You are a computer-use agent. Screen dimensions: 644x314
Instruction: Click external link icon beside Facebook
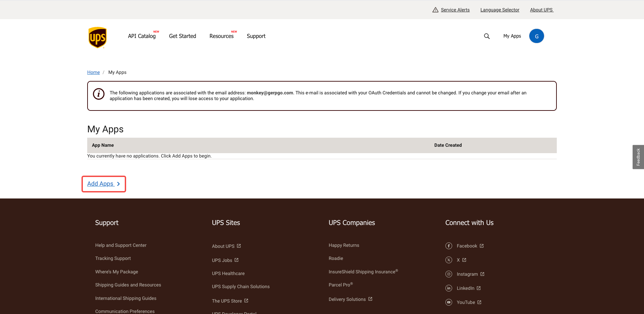[482, 246]
